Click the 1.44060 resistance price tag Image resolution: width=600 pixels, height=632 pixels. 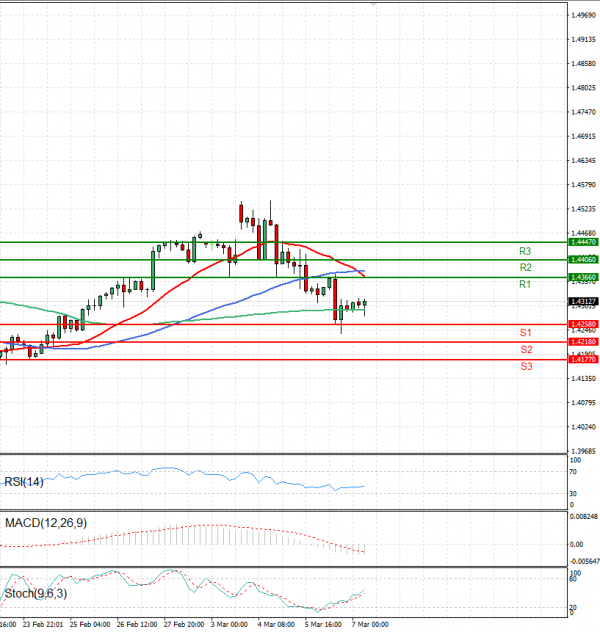583,260
